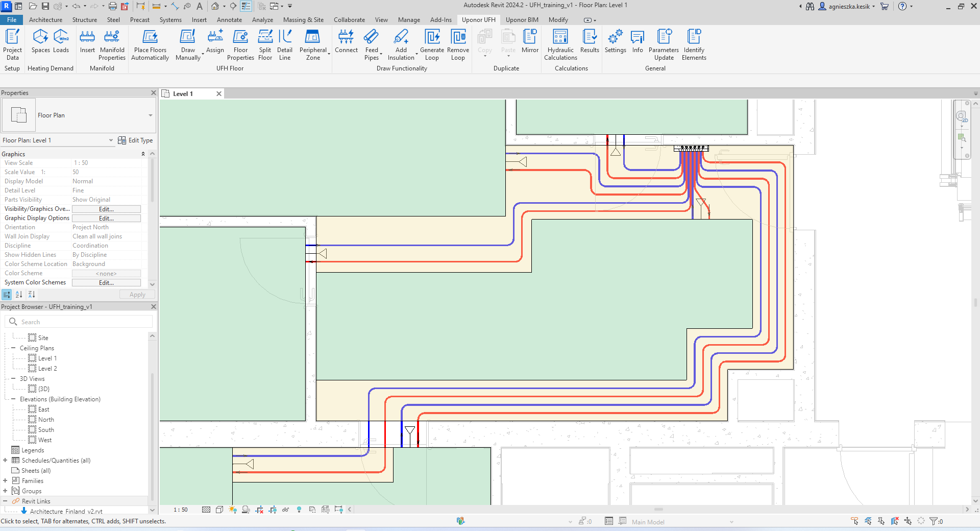
Task: Run Parameters Update
Action: [664, 44]
